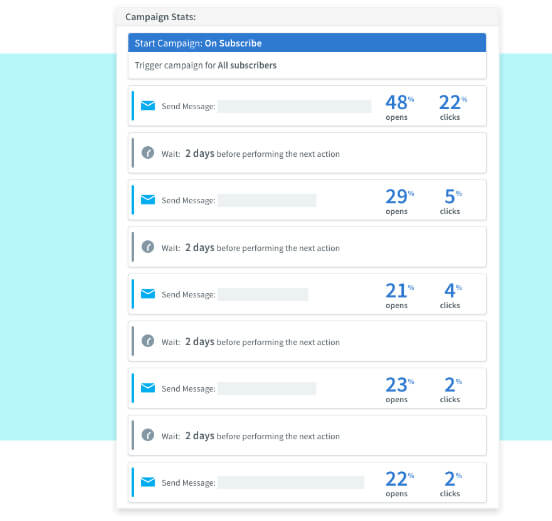Click the envelope icon of the first message

click(x=148, y=106)
